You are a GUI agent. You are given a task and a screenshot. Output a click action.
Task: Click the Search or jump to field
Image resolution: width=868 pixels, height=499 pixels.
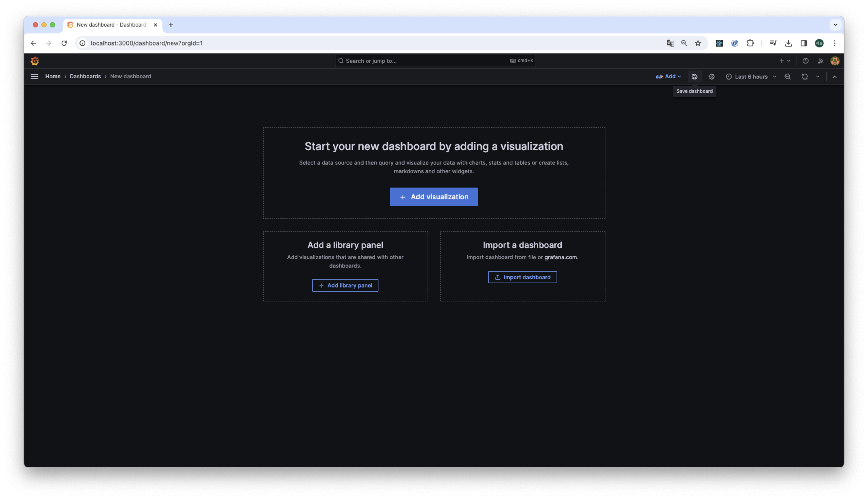(435, 61)
